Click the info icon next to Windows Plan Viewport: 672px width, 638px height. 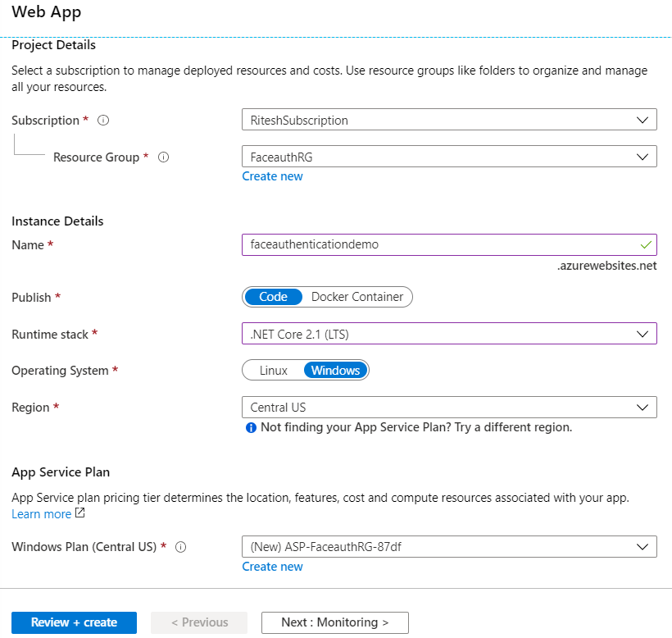pos(180,547)
